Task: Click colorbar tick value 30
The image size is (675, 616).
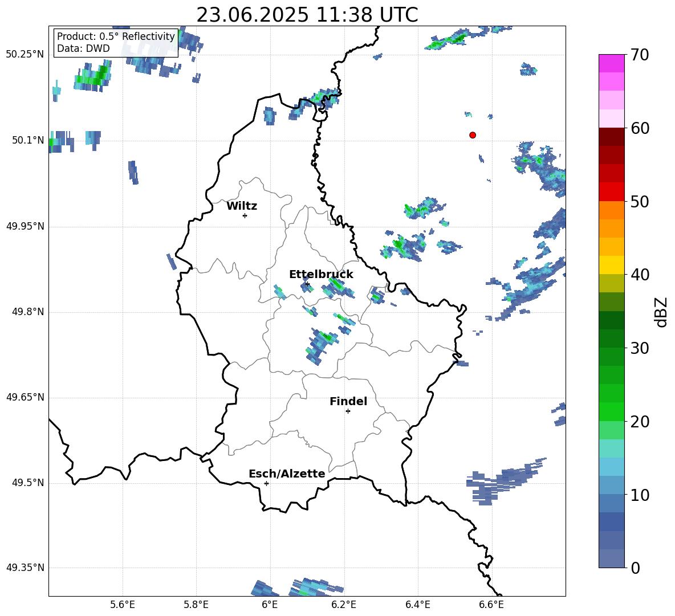Action: click(x=640, y=348)
